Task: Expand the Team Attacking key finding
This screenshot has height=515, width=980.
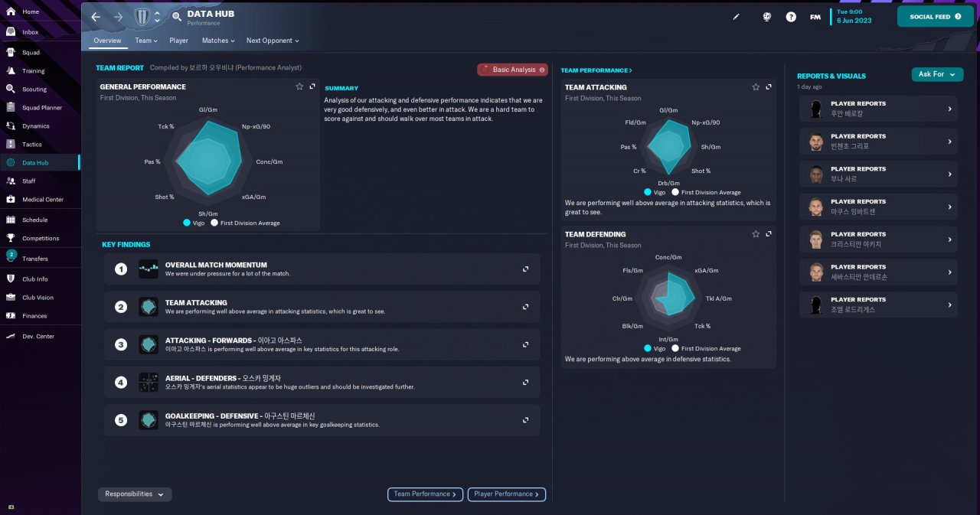Action: click(526, 306)
